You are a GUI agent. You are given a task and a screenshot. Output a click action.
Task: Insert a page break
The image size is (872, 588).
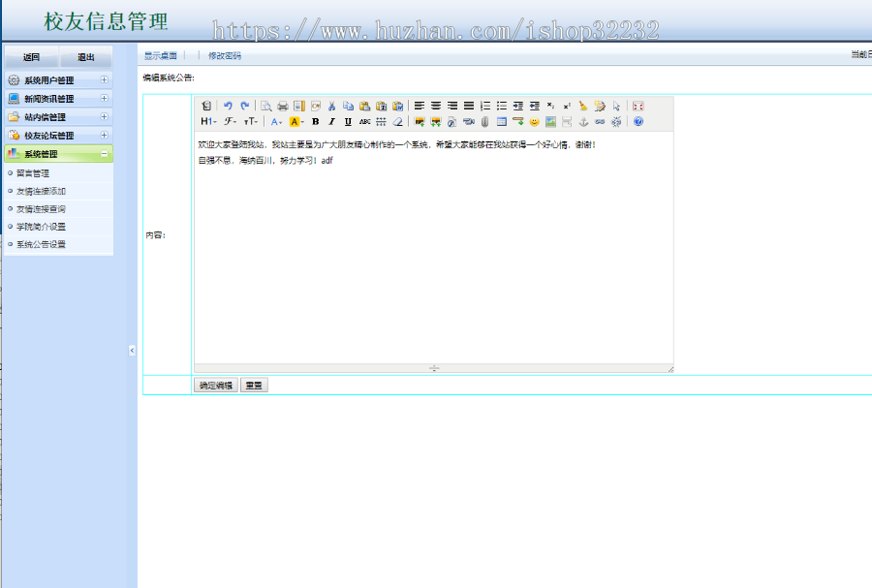pos(567,122)
